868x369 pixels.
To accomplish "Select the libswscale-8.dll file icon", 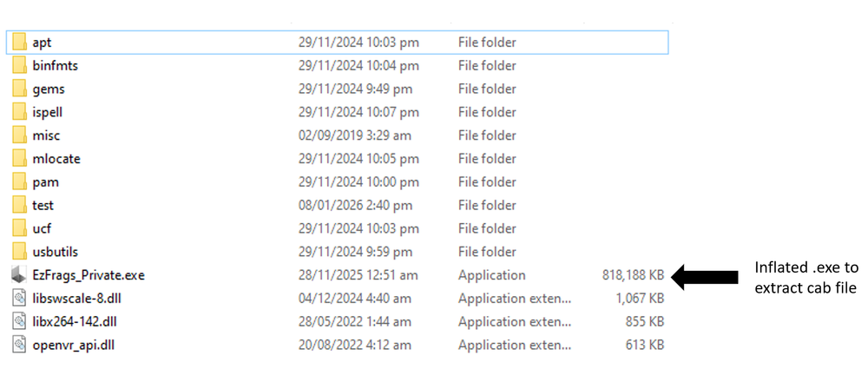I will [x=19, y=299].
